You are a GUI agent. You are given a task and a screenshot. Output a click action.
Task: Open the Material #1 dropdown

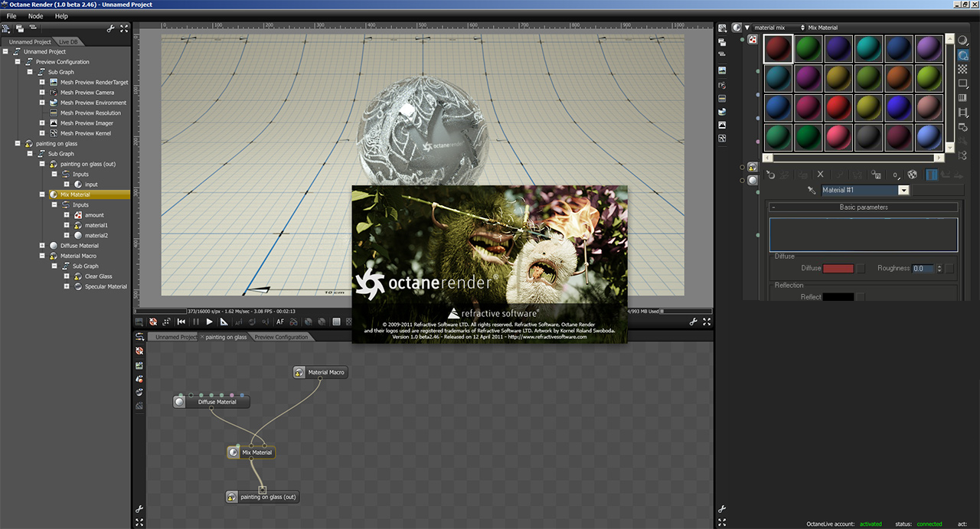pos(903,190)
